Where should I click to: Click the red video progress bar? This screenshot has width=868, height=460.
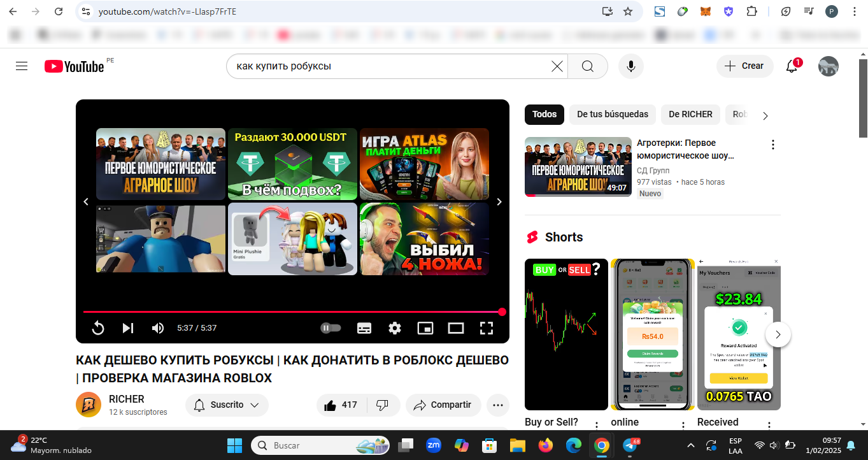(293, 312)
